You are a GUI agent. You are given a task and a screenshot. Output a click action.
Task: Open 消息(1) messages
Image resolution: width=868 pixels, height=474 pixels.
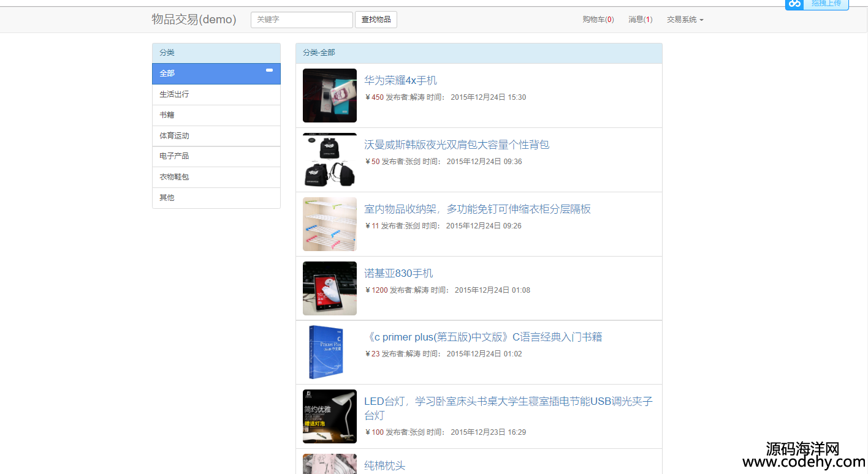click(x=640, y=20)
